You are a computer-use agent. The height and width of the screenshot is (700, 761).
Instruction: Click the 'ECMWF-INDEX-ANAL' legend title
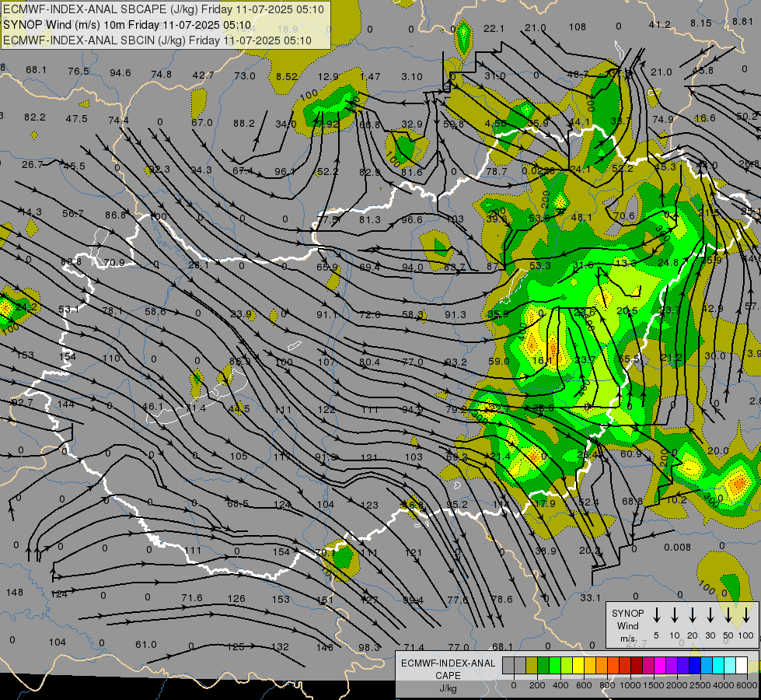tap(449, 663)
